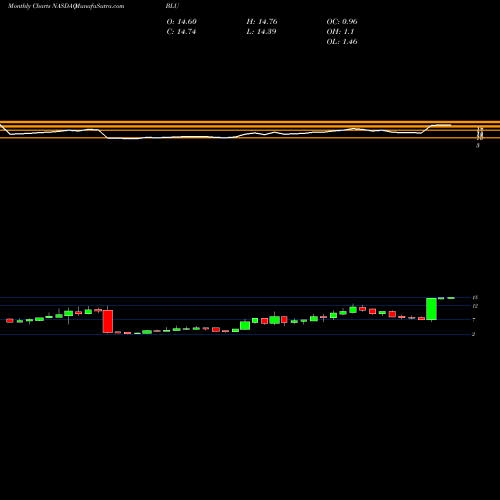The height and width of the screenshot is (500, 500).
Task: Click the low price 'L: 14.39'
Action: pos(261,32)
